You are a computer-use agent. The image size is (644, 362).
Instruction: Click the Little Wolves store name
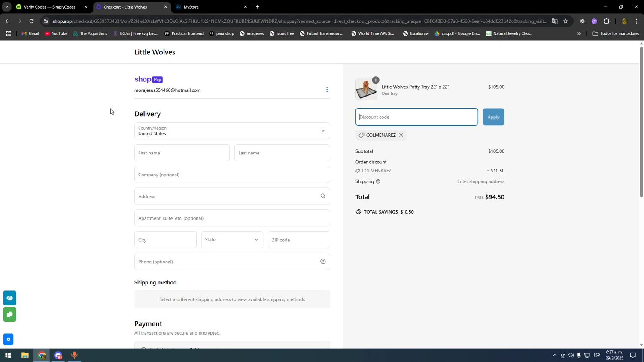(x=155, y=52)
